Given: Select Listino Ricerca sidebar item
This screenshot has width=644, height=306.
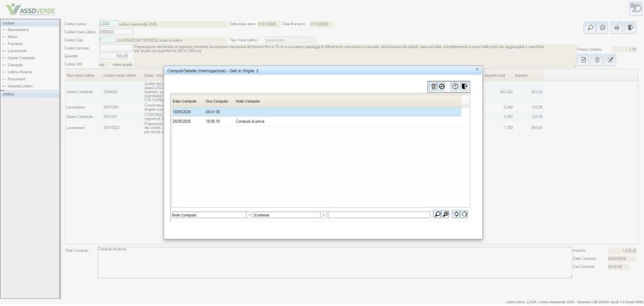Looking at the screenshot, I should pos(20,72).
